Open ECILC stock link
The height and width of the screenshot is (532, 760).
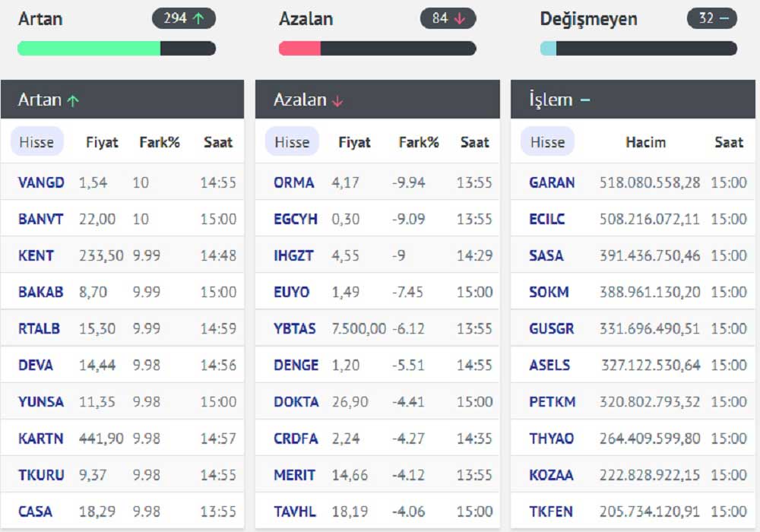(x=546, y=219)
